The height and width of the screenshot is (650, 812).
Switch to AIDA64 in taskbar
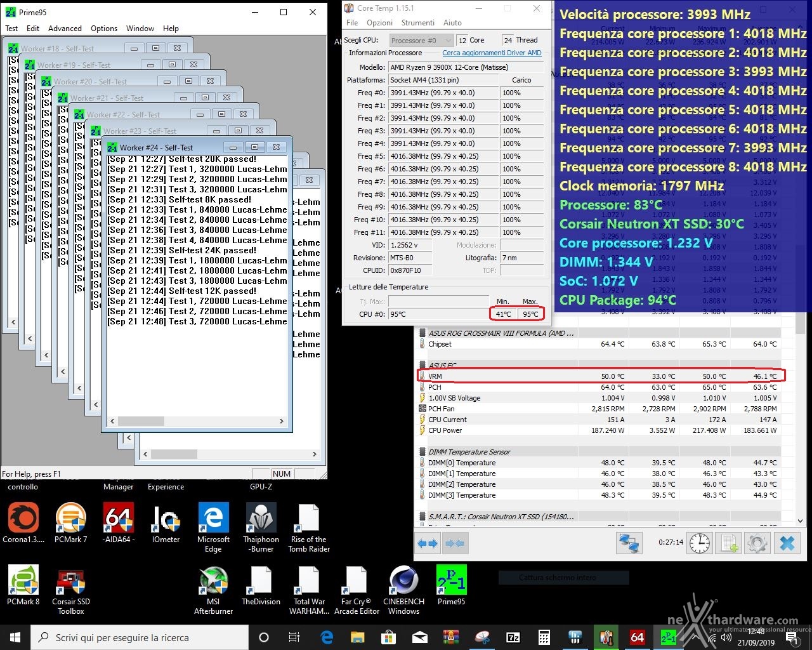coord(637,637)
